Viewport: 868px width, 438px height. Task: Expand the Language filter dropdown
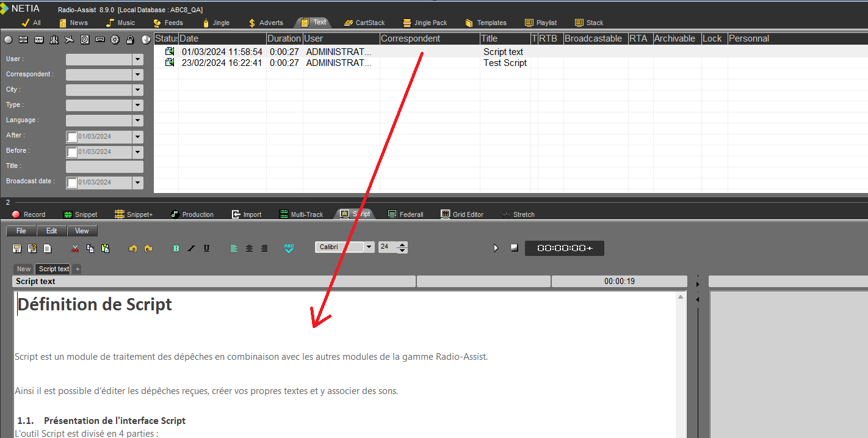click(x=138, y=121)
